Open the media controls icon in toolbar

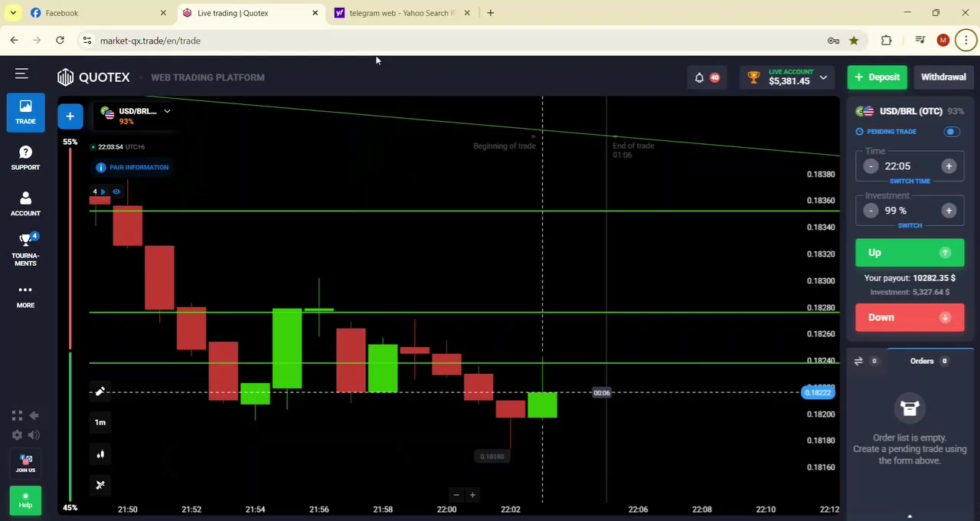pyautogui.click(x=920, y=41)
